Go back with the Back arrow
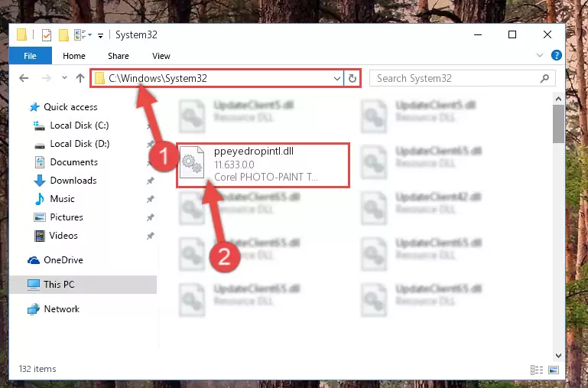 point(24,78)
